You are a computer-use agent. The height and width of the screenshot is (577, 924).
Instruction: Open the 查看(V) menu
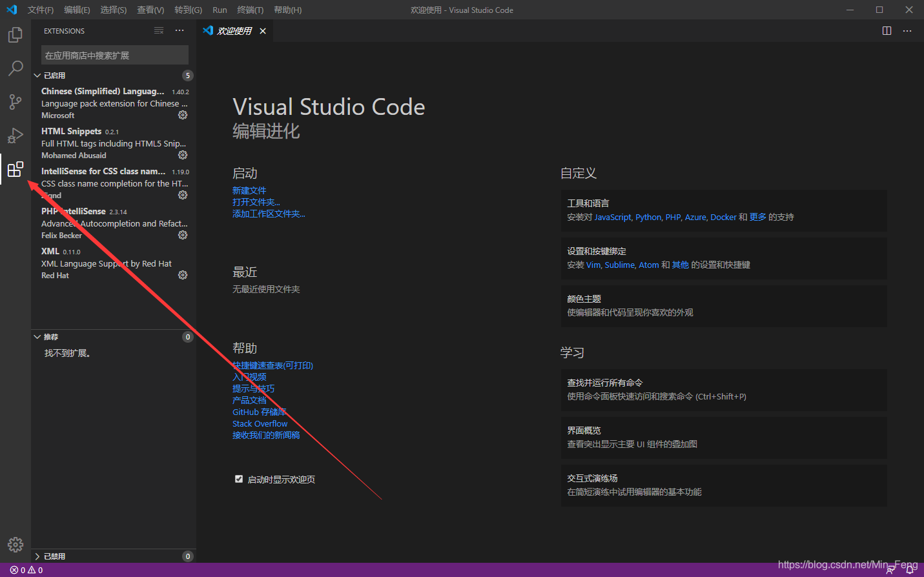(150, 10)
